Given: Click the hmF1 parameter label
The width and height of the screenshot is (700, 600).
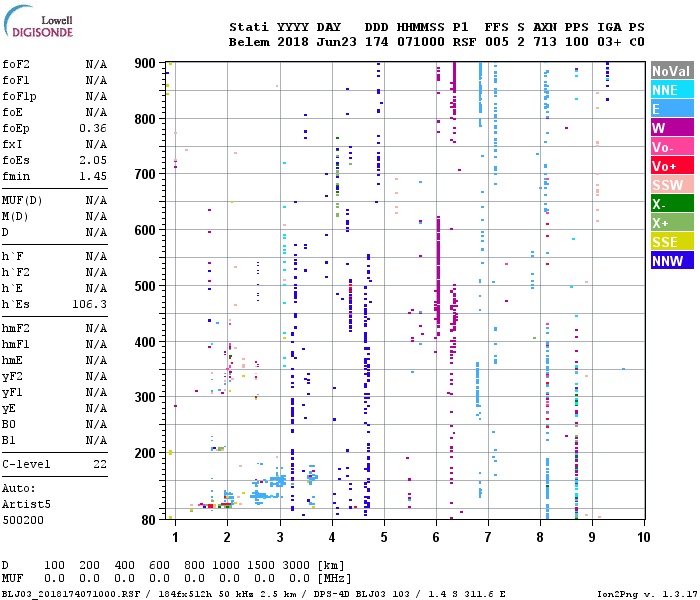Looking at the screenshot, I should coord(16,345).
